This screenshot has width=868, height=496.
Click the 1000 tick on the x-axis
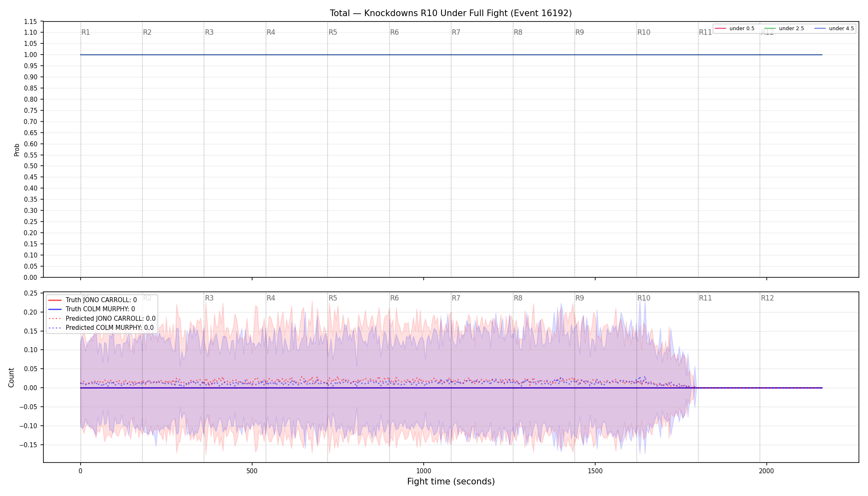pos(424,471)
